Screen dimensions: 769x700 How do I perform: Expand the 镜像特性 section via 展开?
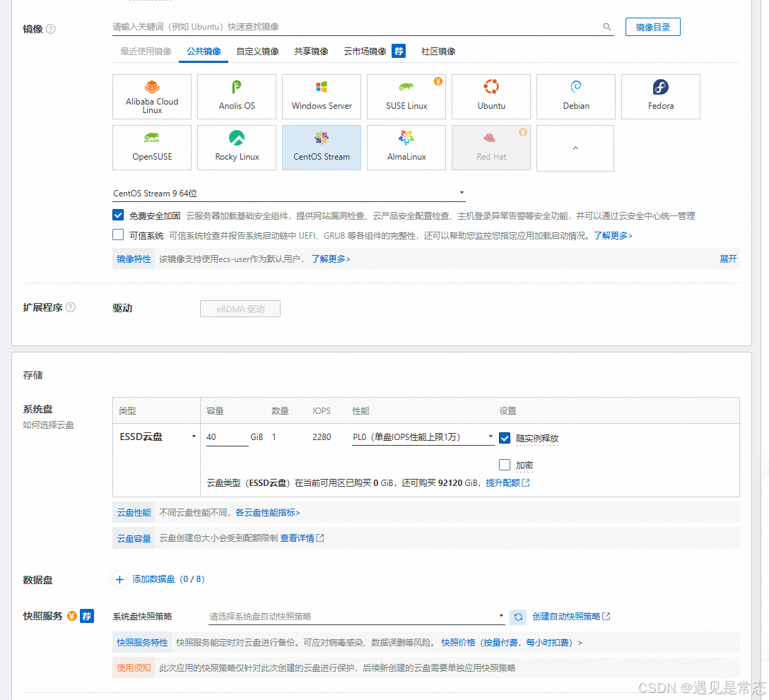[x=728, y=259]
